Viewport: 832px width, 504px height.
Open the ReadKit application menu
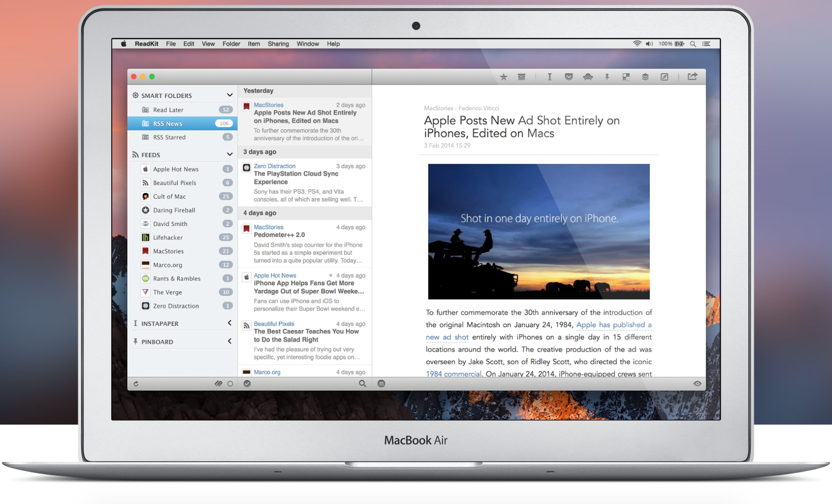146,44
